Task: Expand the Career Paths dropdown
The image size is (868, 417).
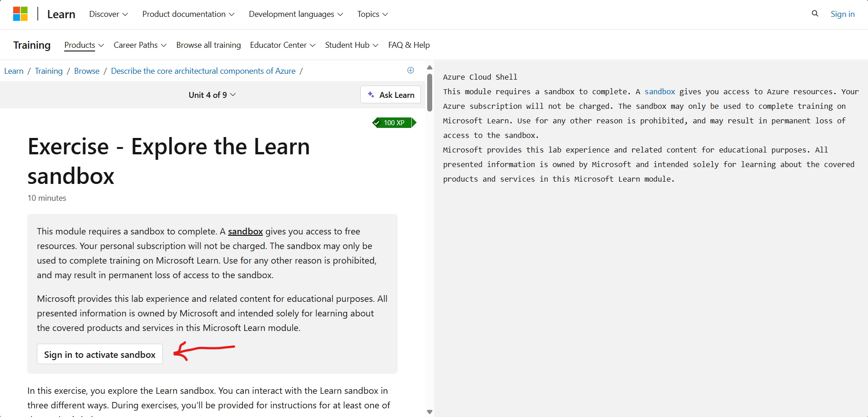Action: click(140, 45)
